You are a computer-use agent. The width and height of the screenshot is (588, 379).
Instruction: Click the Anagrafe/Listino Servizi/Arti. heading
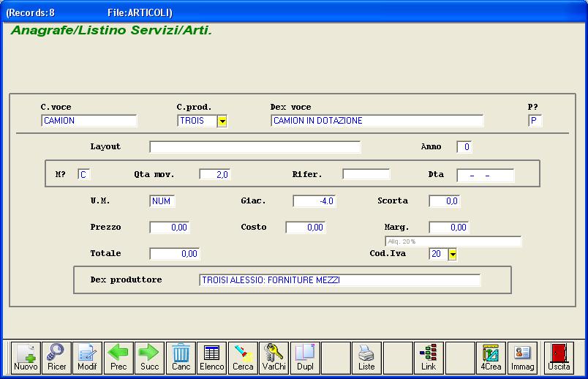click(112, 31)
